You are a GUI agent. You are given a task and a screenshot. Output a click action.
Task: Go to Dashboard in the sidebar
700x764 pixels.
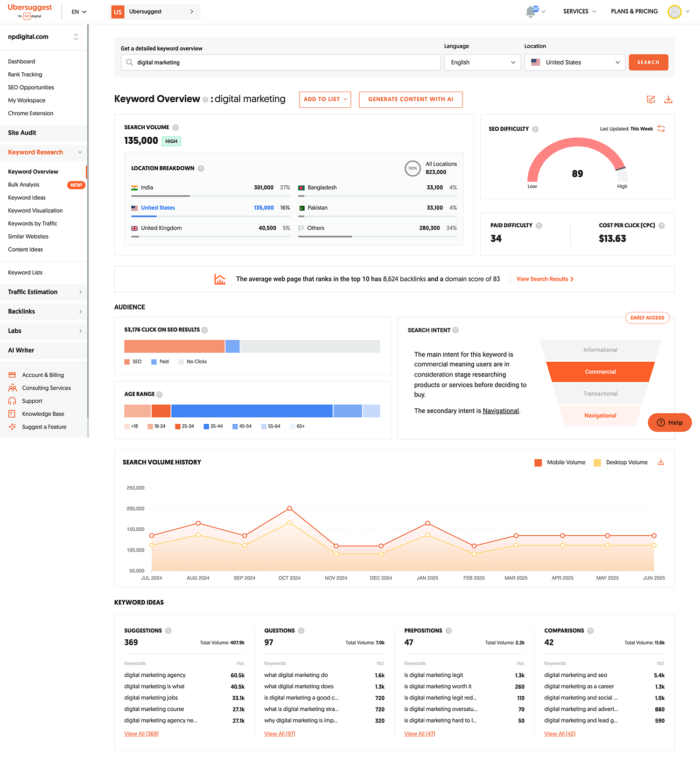pos(21,62)
